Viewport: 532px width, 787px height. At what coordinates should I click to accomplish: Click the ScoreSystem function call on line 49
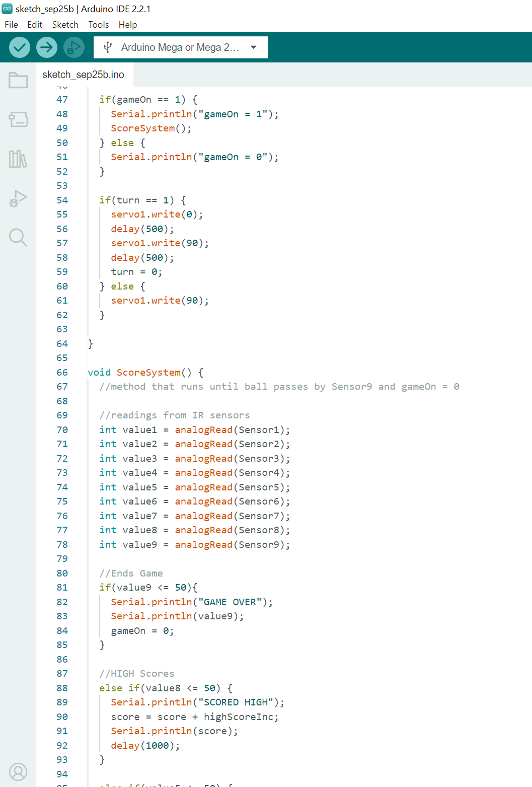142,128
